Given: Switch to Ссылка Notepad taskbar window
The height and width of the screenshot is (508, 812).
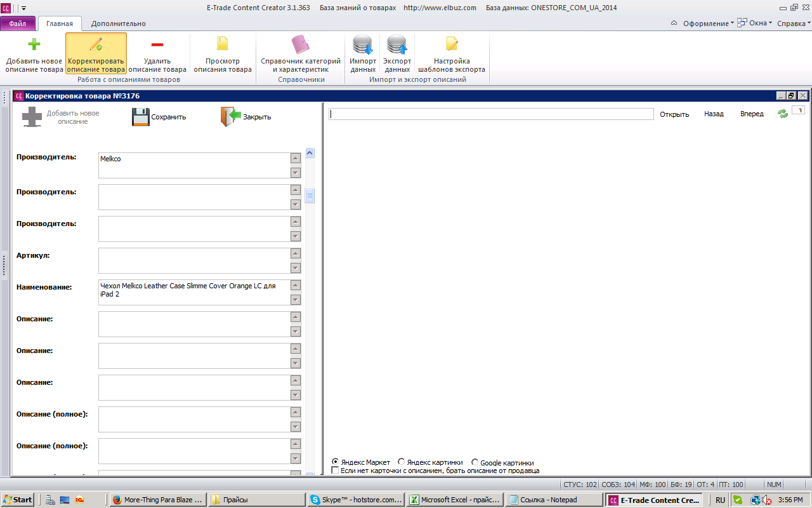Looking at the screenshot, I should 554,500.
